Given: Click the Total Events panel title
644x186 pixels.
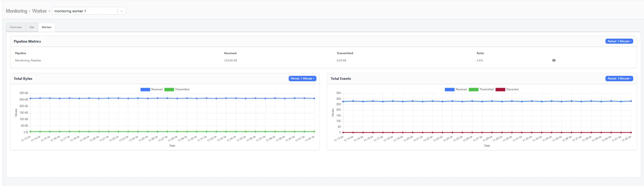Looking at the screenshot, I should point(341,79).
